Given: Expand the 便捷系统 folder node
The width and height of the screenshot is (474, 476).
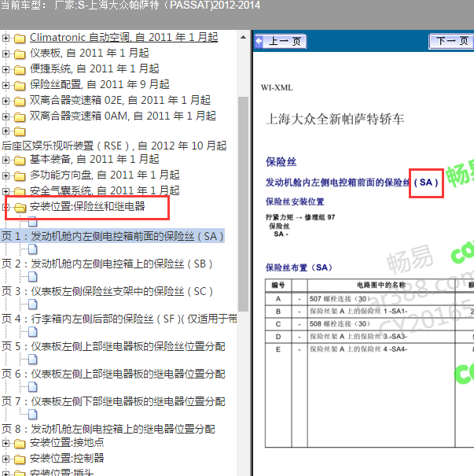Looking at the screenshot, I should (x=6, y=69).
